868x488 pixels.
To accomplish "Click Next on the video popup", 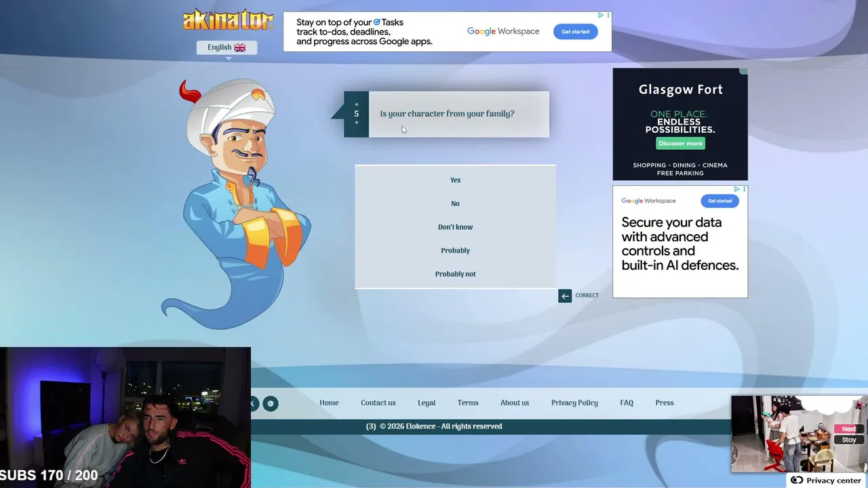I will [x=848, y=429].
